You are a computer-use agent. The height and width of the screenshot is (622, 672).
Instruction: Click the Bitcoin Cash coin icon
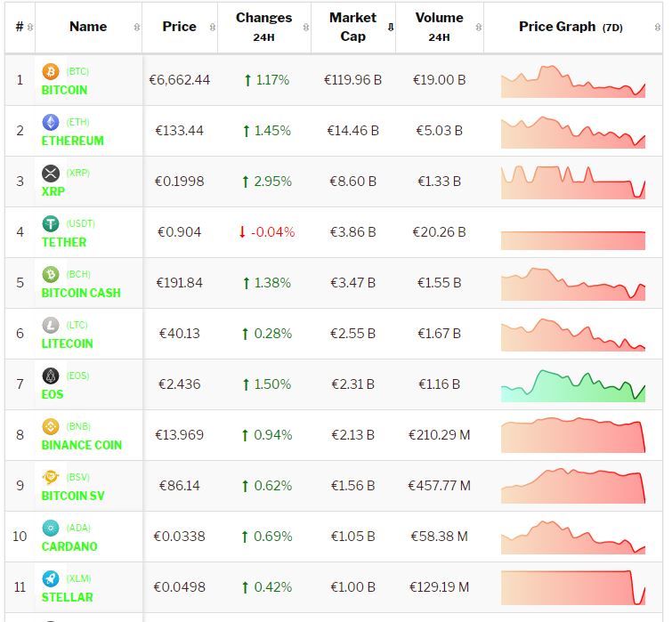click(51, 274)
